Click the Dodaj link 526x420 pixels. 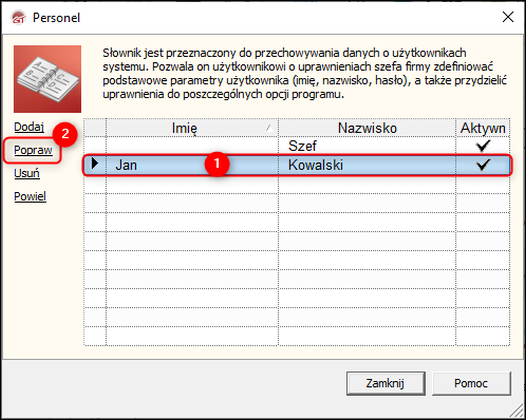(x=29, y=127)
